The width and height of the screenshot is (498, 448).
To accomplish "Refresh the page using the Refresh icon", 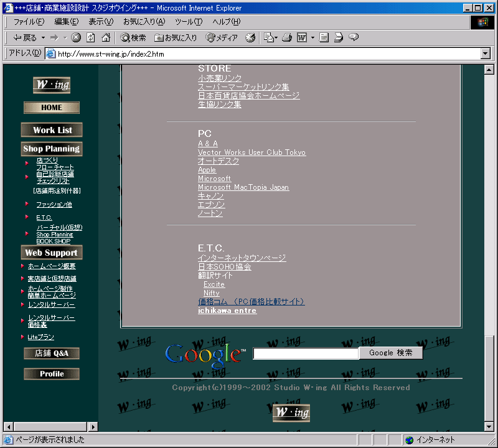I will (91, 37).
